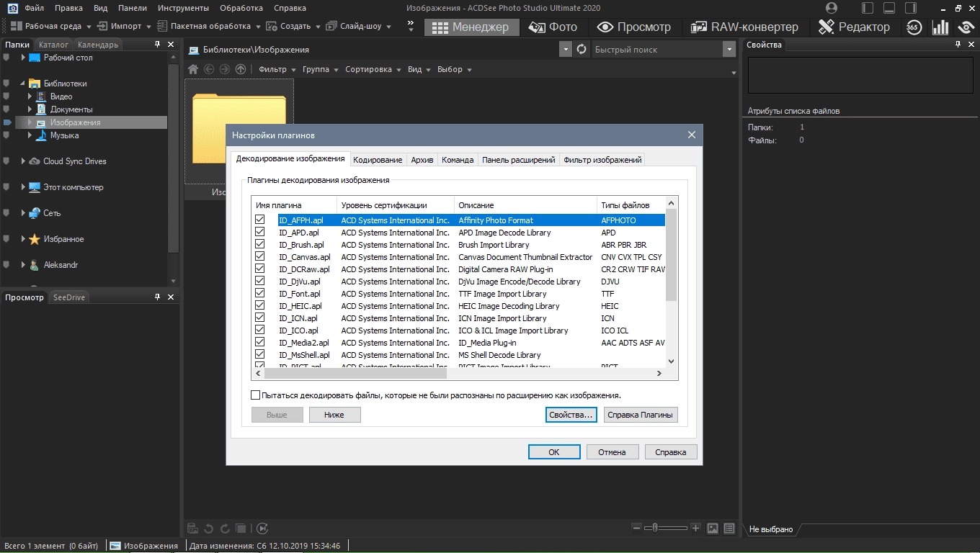Uncheck the ID_HEIC.apl plugin checkbox
The image size is (980, 553).
[x=260, y=305]
